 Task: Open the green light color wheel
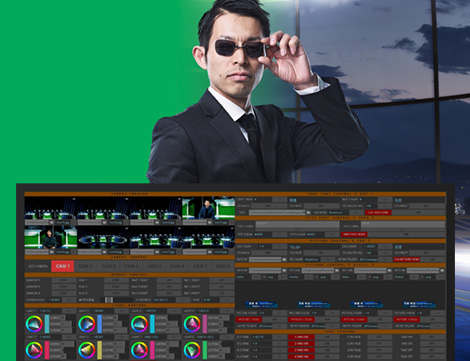(x=192, y=350)
